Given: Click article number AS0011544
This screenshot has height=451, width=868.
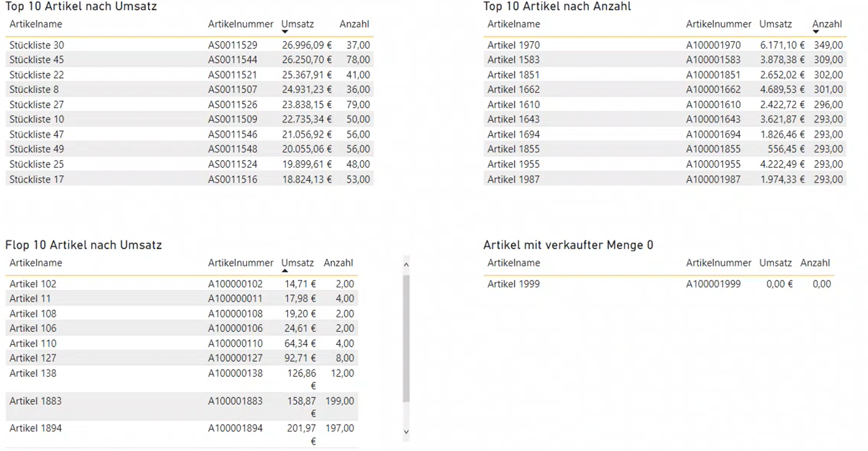Looking at the screenshot, I should click(x=232, y=60).
